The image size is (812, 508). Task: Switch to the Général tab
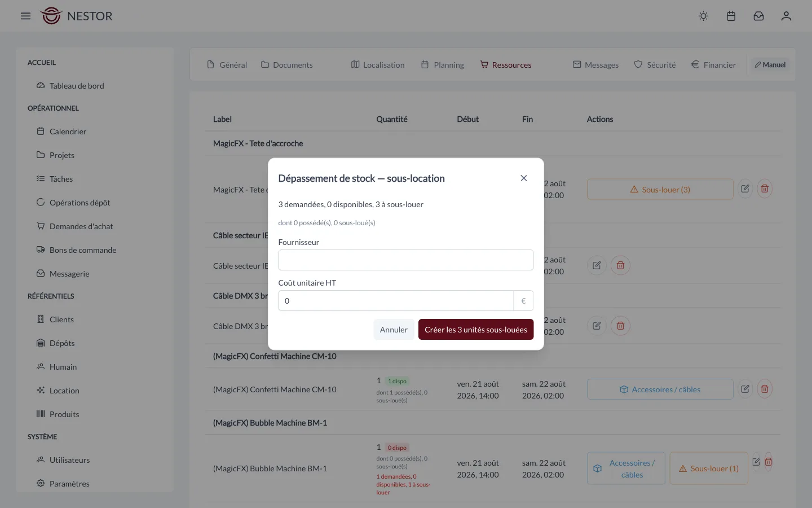click(227, 65)
